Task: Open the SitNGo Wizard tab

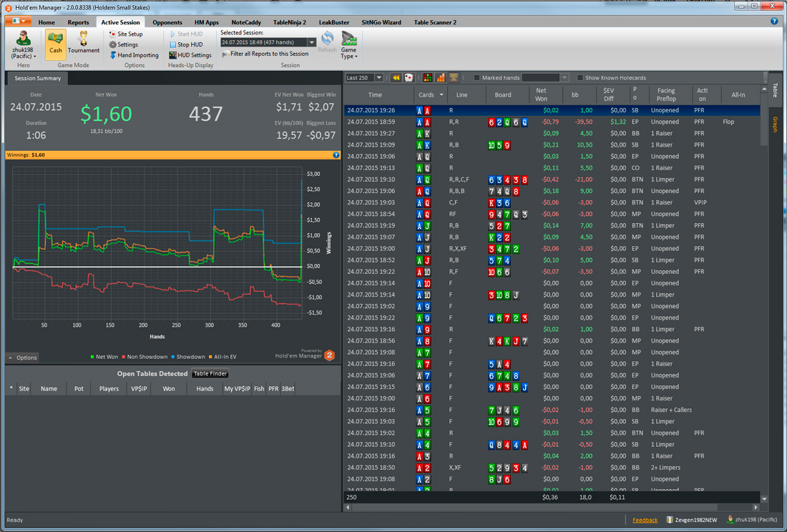Action: [x=381, y=22]
